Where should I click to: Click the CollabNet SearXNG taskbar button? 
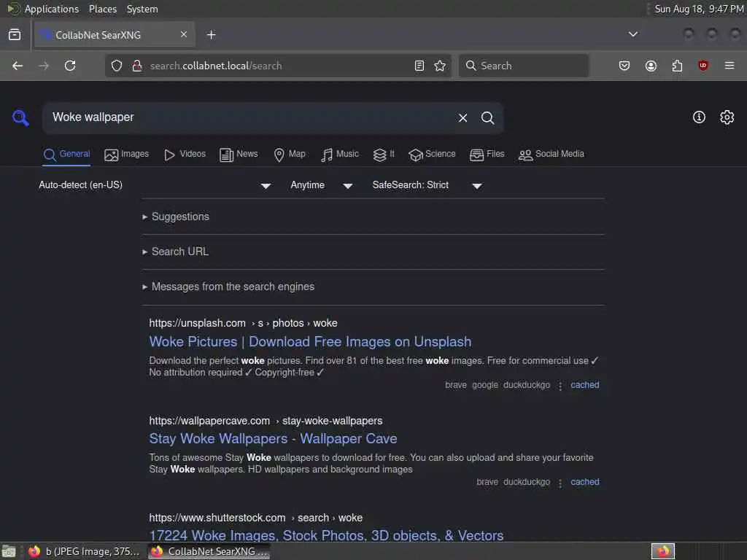(x=209, y=551)
